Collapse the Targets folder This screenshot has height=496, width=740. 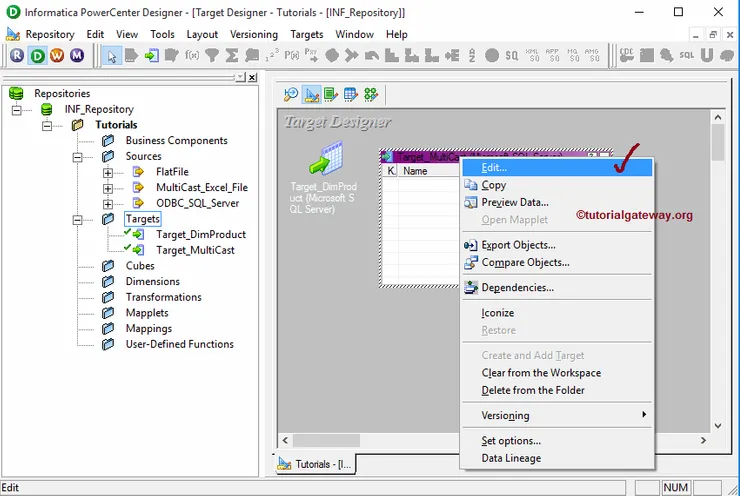click(77, 219)
